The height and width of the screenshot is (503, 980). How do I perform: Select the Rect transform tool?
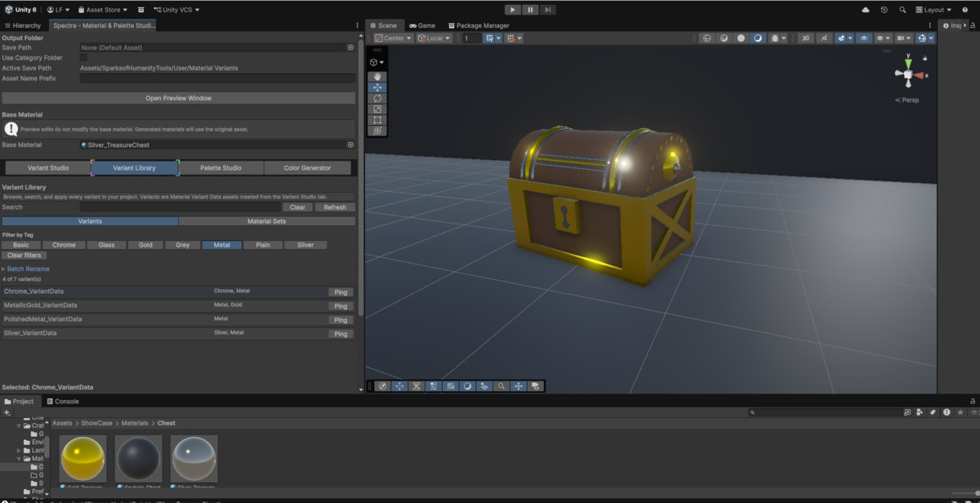pyautogui.click(x=377, y=119)
